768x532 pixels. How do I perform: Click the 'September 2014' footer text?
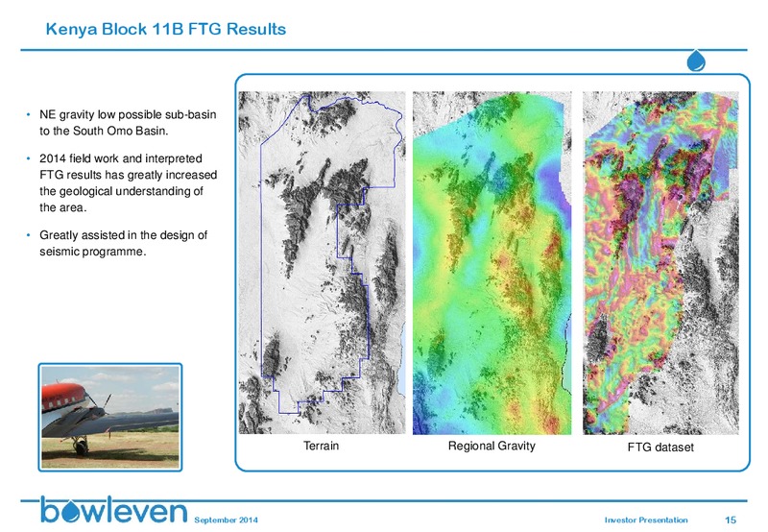coord(226,520)
